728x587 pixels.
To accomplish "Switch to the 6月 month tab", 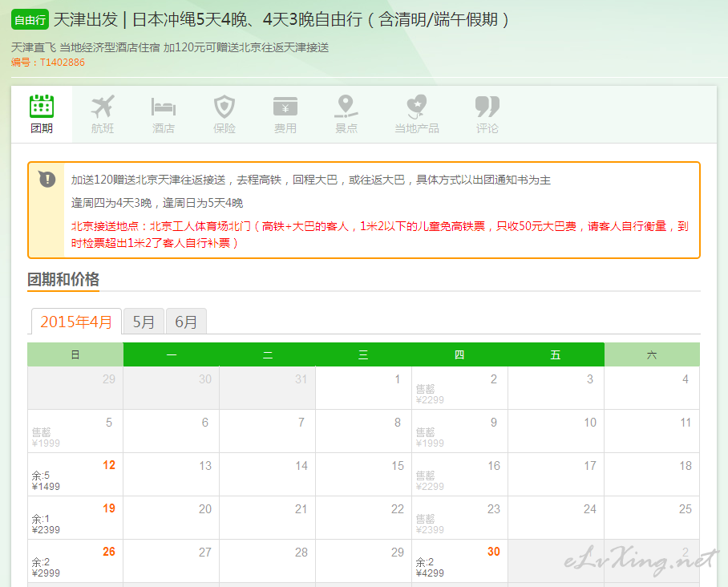I will click(186, 322).
